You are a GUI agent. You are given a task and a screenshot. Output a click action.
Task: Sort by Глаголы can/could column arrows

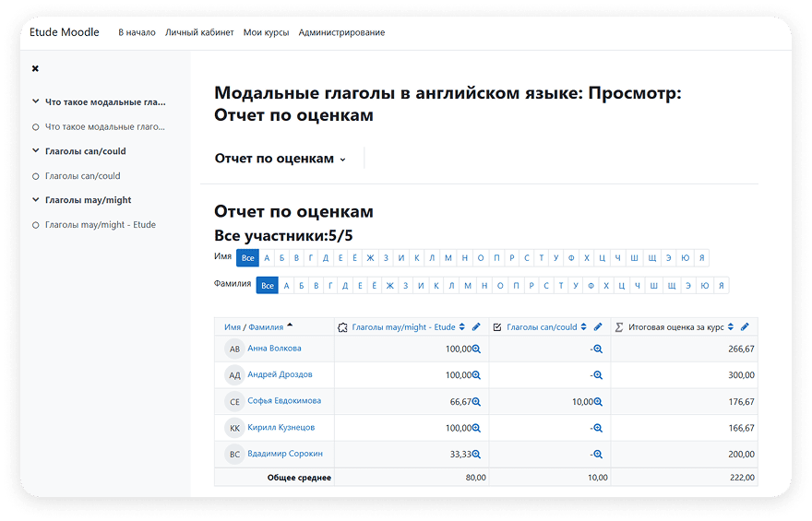(x=584, y=327)
